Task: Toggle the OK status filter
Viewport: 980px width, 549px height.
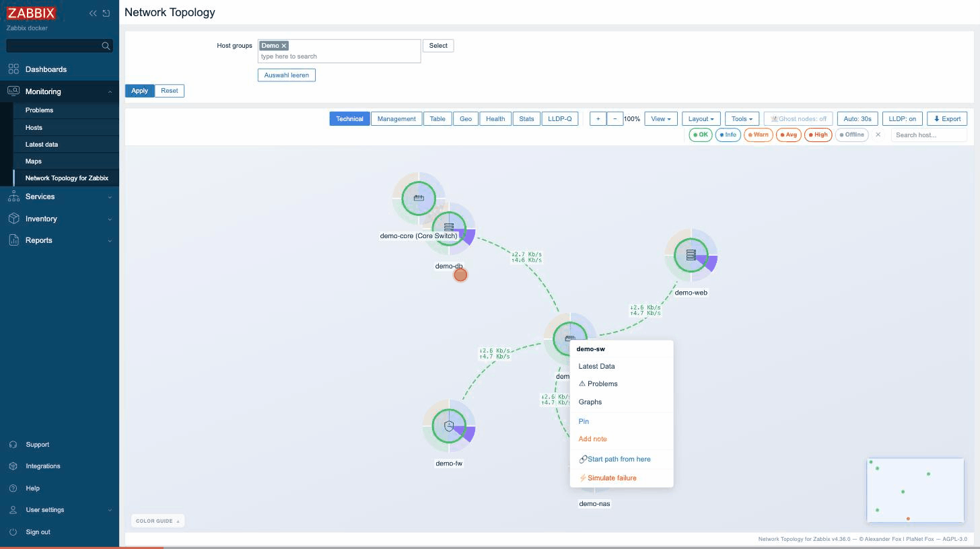Action: pyautogui.click(x=701, y=135)
